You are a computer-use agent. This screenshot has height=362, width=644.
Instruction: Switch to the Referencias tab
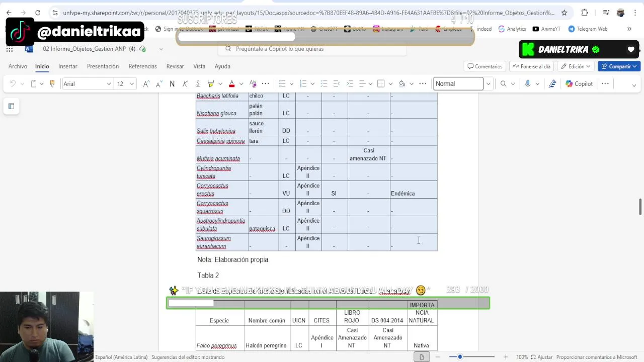point(142,66)
